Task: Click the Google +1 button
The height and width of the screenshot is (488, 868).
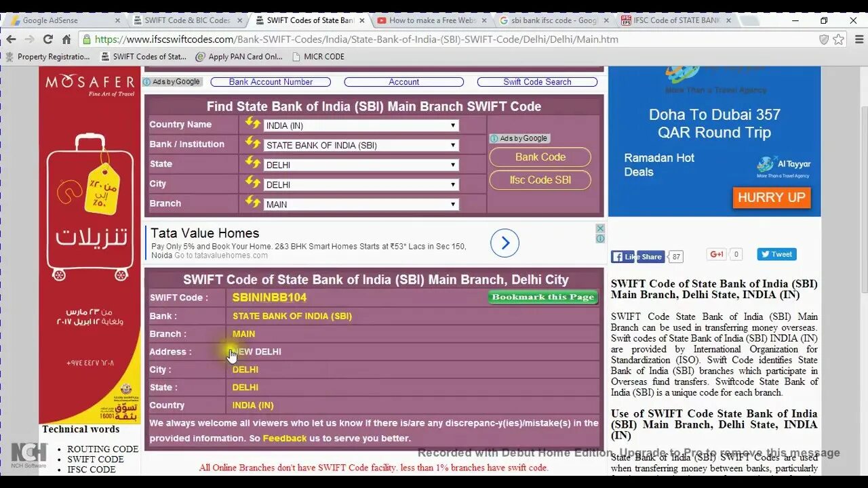Action: pyautogui.click(x=717, y=254)
